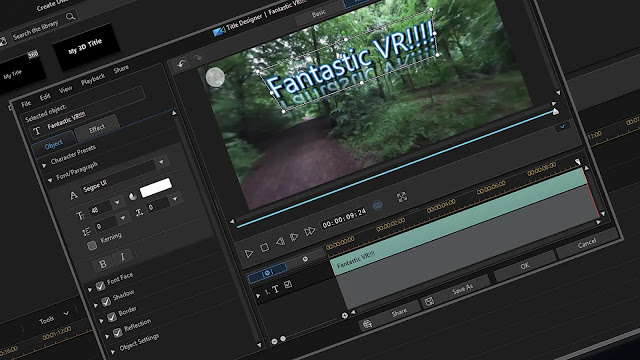Open the Segoe UI font dropdown
640x360 pixels.
point(161,162)
